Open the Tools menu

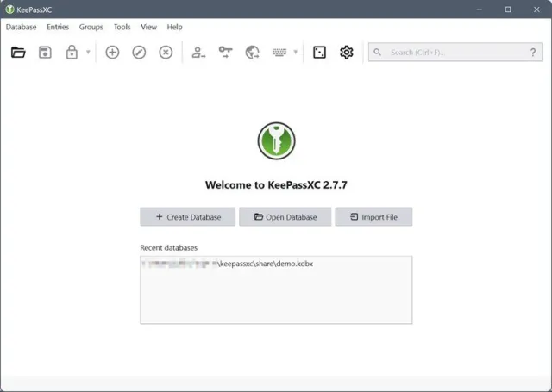[122, 27]
